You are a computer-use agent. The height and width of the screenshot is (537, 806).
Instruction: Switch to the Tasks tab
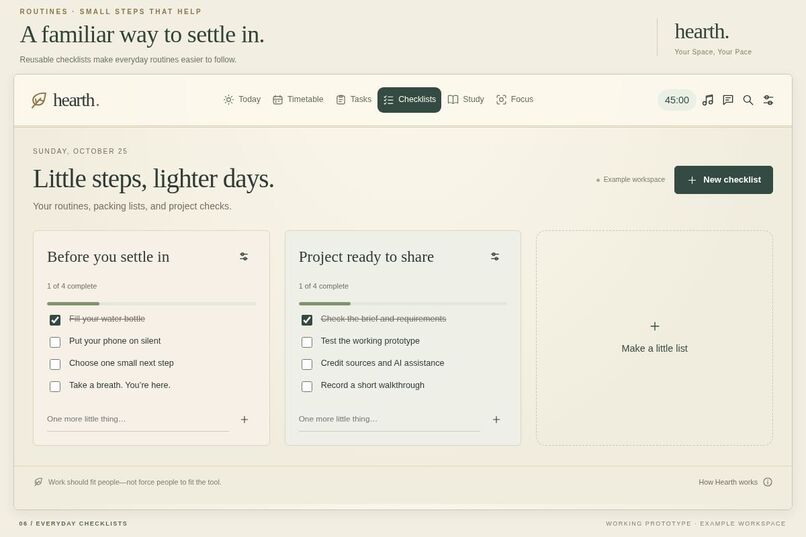coord(354,100)
